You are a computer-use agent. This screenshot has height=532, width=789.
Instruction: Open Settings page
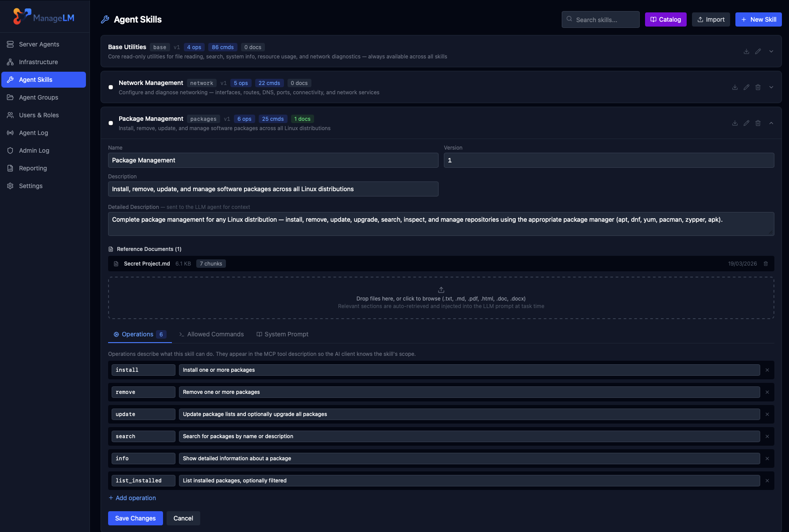click(43, 186)
